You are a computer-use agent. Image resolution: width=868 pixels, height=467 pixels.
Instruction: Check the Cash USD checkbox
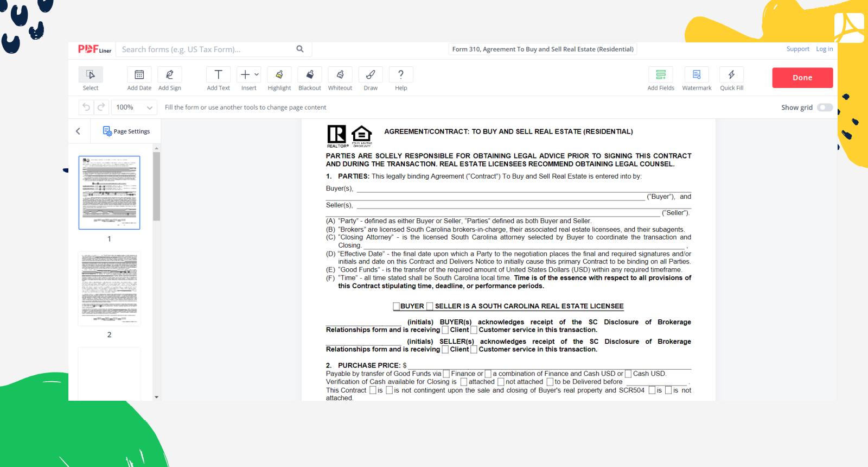pos(628,374)
